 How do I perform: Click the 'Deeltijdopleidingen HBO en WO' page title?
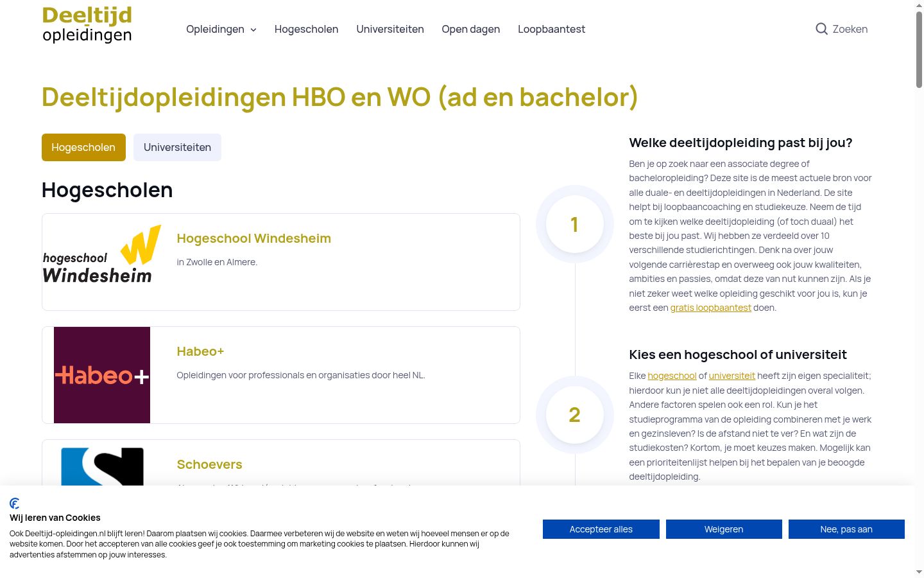[340, 97]
